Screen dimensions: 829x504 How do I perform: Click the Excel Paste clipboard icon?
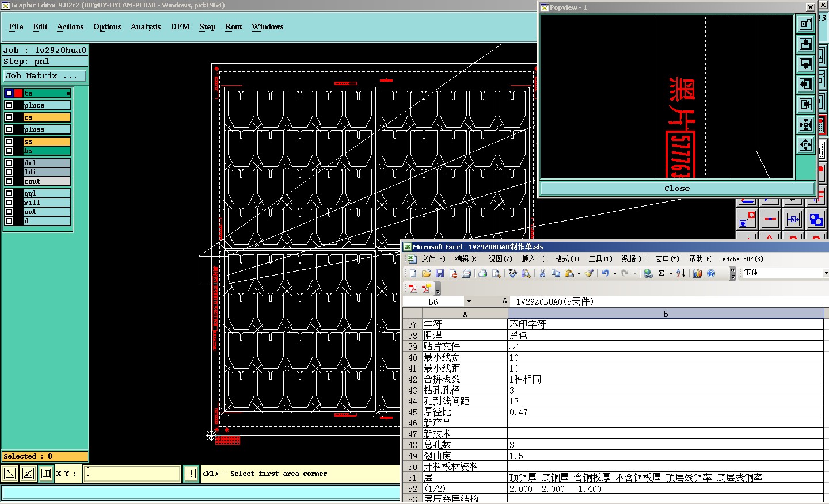(x=569, y=273)
